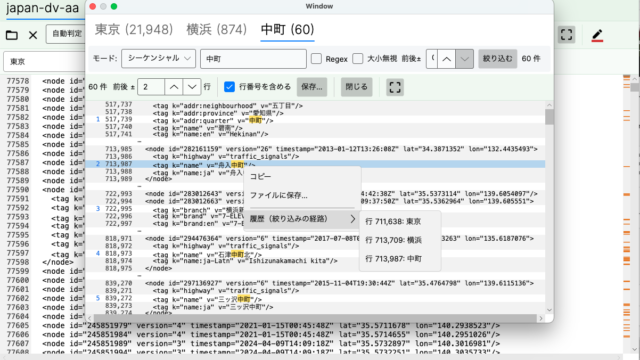The height and width of the screenshot is (360, 640).
Task: Increase 前後 context lines with up arrow
Action: click(x=174, y=87)
